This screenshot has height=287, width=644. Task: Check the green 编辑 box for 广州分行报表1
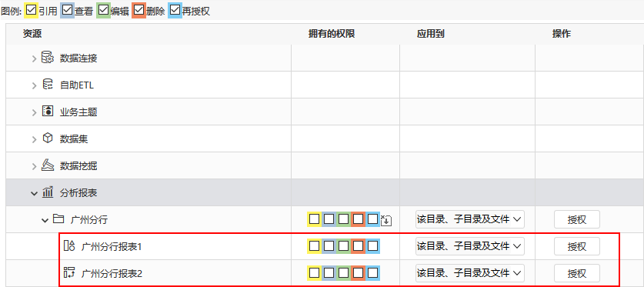(343, 246)
